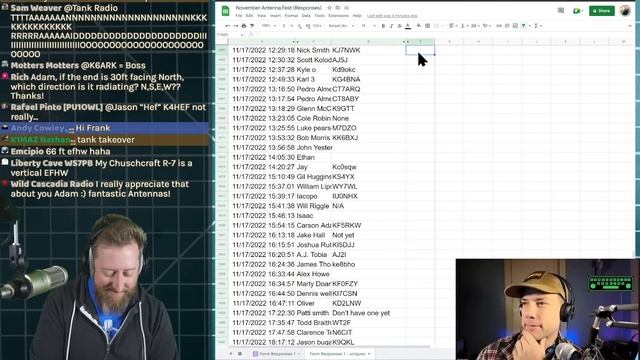Click the spreadsheet title November Antenna Fest

tap(279, 8)
